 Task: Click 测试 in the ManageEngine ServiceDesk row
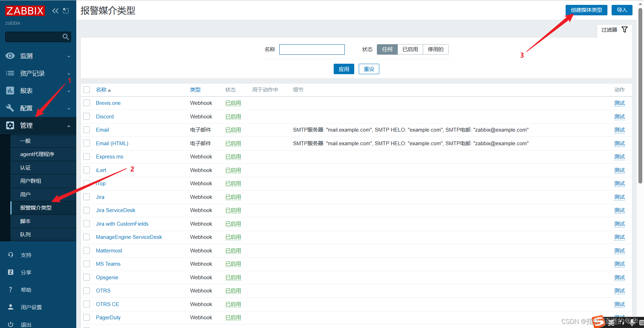pyautogui.click(x=619, y=237)
